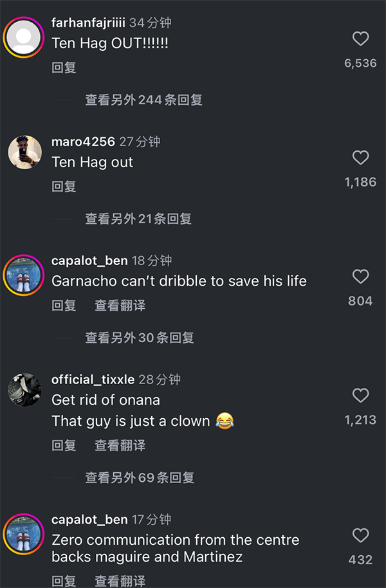Translate the "Get rid of onana" comment
Screen dimensions: 386x588
120,445
